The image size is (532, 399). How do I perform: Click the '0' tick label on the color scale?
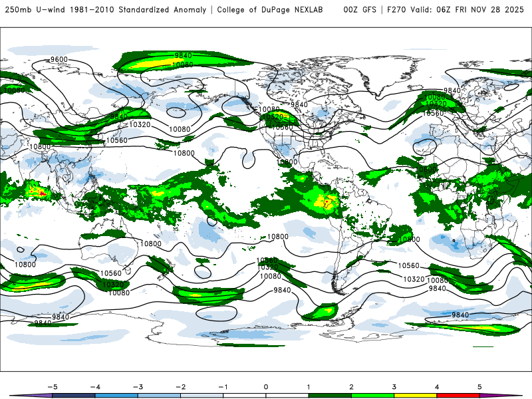pos(265,387)
